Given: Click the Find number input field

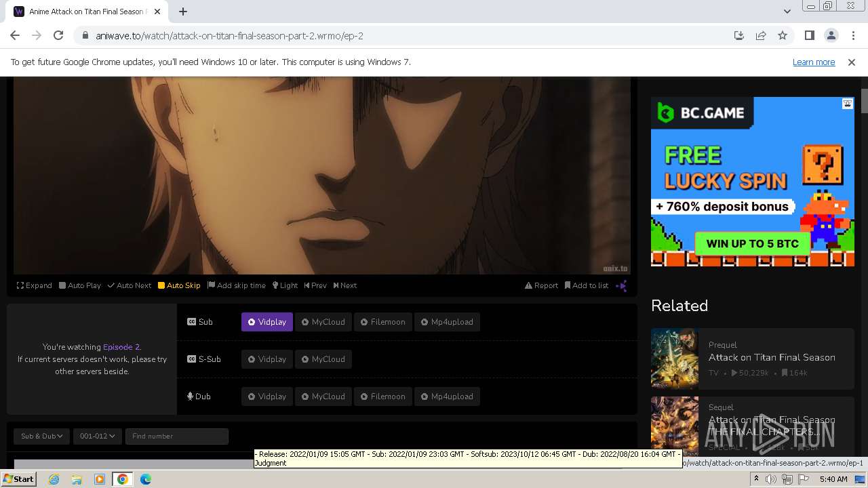Looking at the screenshot, I should click(x=177, y=436).
